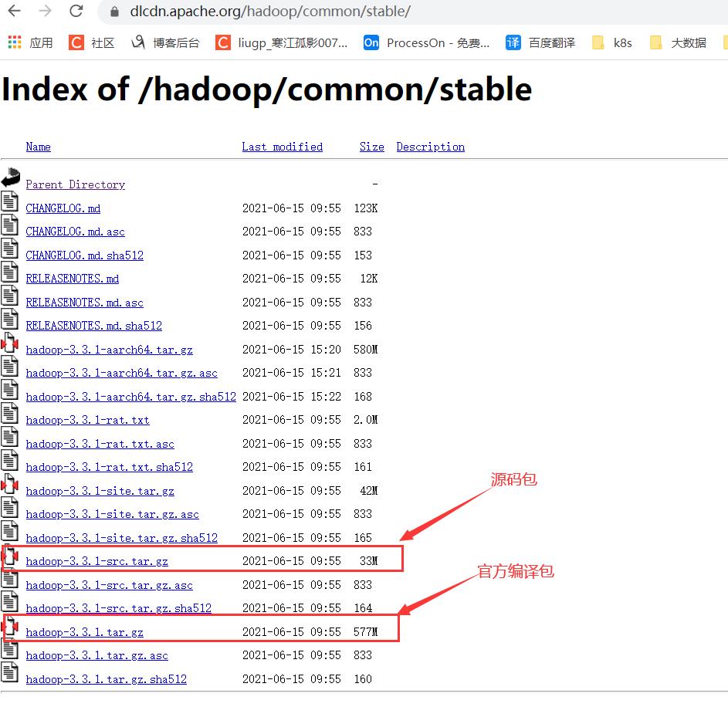This screenshot has height=707, width=728.
Task: Click the site security lock icon
Action: pos(113,12)
